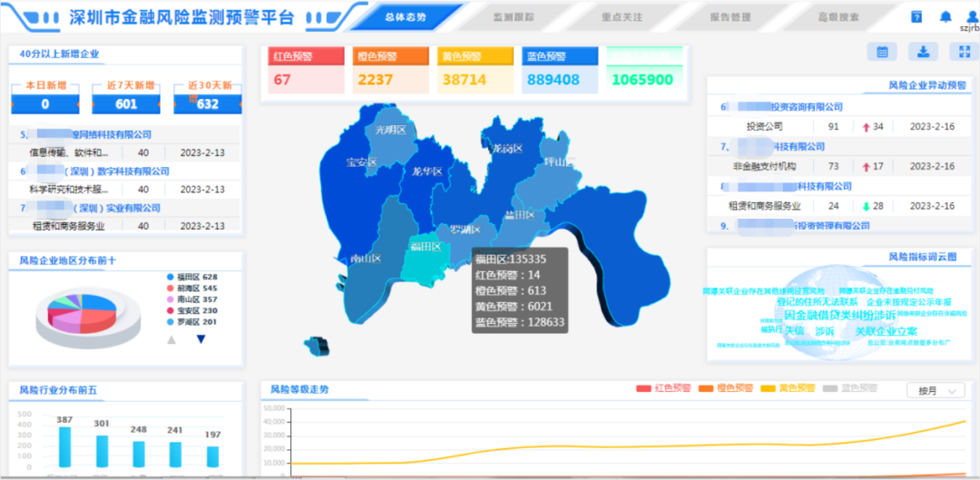Enable greyed 蓝色预警 series in trend legend
The image size is (980, 480).
[x=850, y=388]
